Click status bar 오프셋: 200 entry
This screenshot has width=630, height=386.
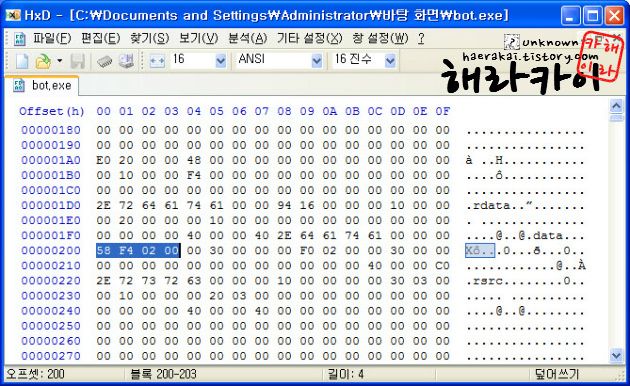pyautogui.click(x=35, y=374)
